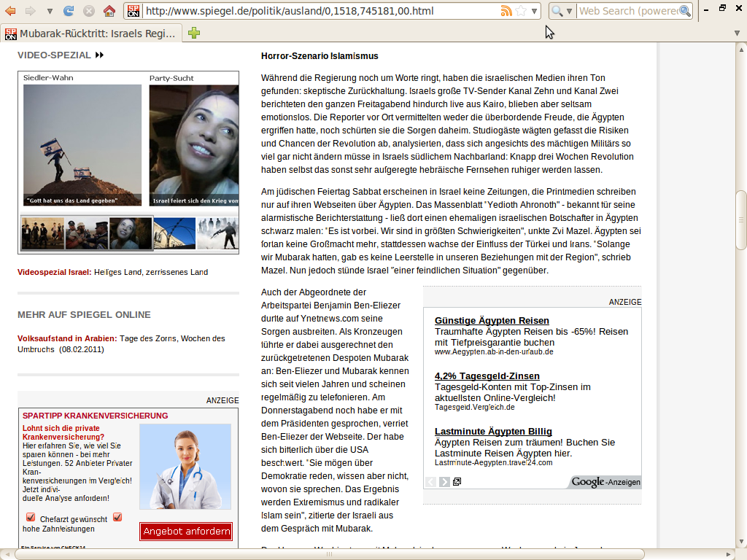
Task: Open the VIDEO-SPEZIAL heading link
Action: point(54,55)
